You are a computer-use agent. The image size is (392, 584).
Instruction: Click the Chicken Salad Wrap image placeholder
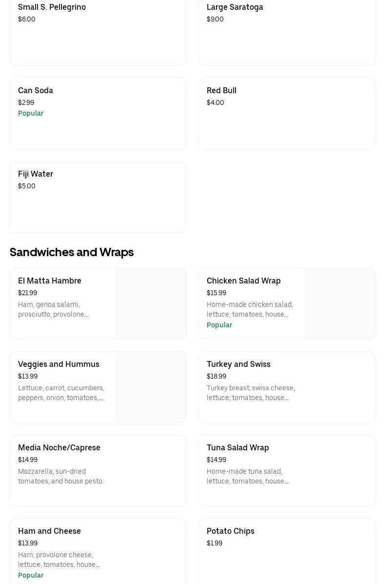pyautogui.click(x=339, y=303)
